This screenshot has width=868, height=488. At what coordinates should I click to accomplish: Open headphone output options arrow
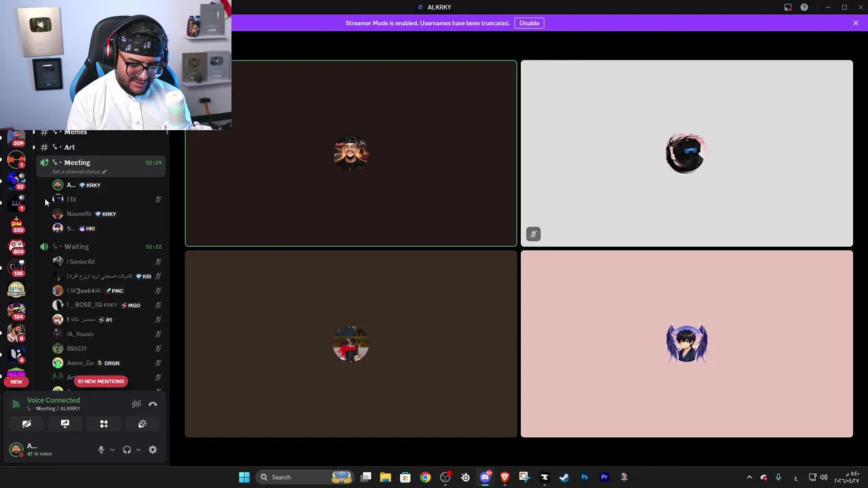click(138, 449)
